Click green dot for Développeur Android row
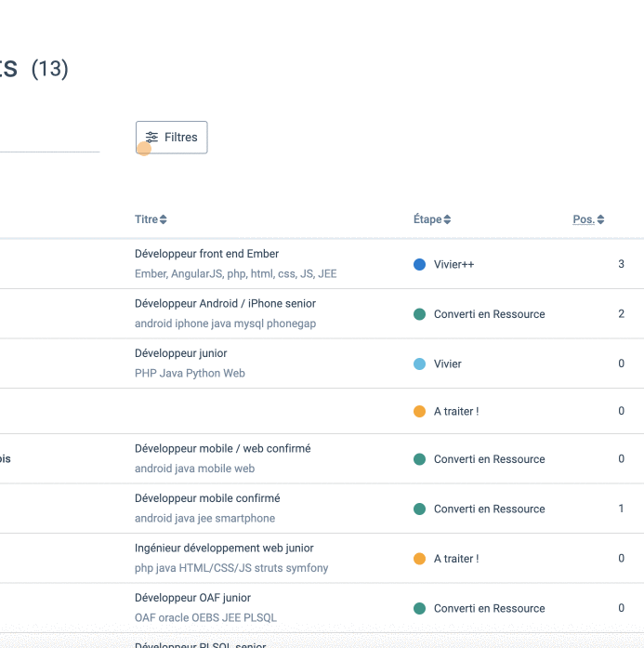The image size is (644, 648). (419, 314)
